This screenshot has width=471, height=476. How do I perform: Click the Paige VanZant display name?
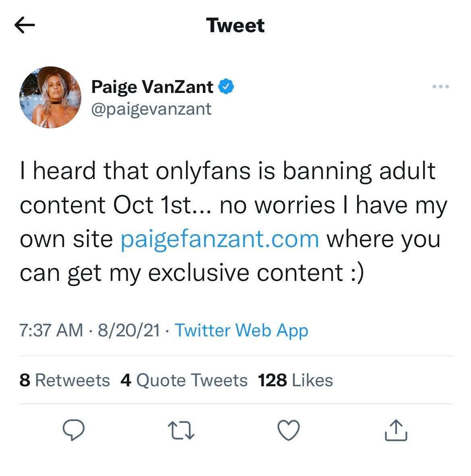[152, 87]
